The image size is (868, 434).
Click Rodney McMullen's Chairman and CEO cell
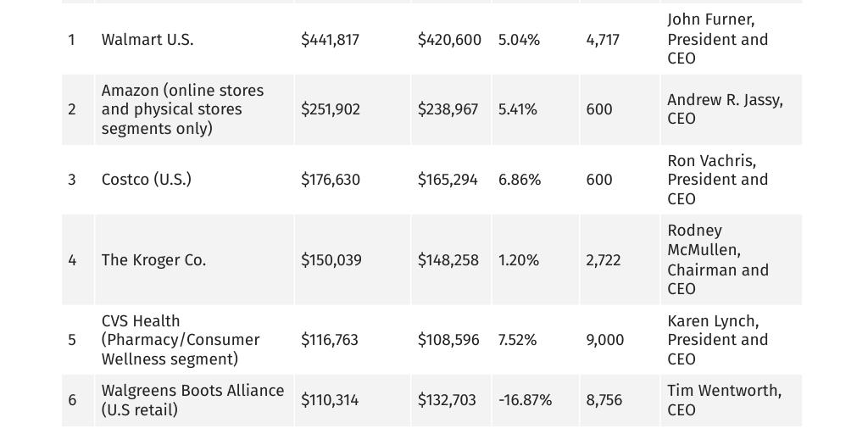[x=718, y=259]
